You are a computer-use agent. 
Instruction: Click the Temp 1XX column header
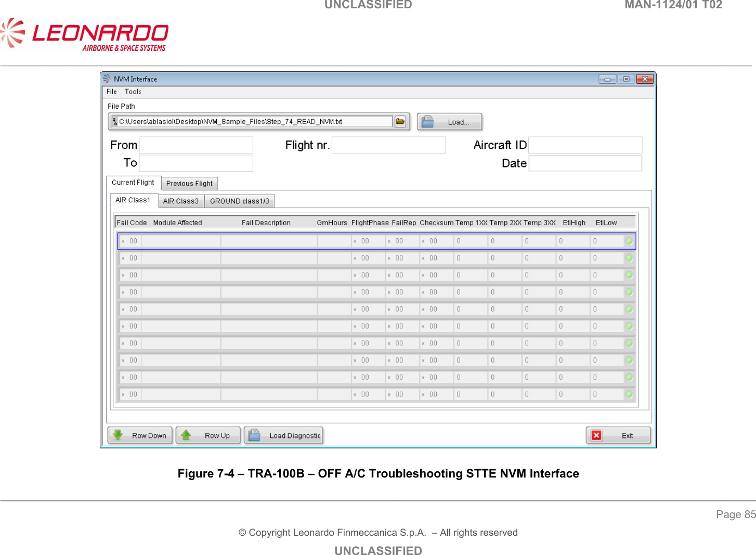point(472,223)
